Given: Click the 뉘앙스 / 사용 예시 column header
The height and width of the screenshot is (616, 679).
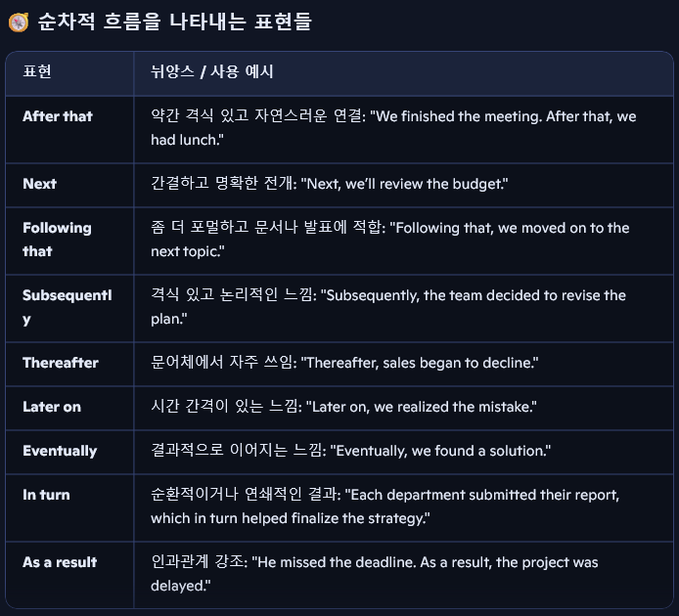Looking at the screenshot, I should point(212,71).
